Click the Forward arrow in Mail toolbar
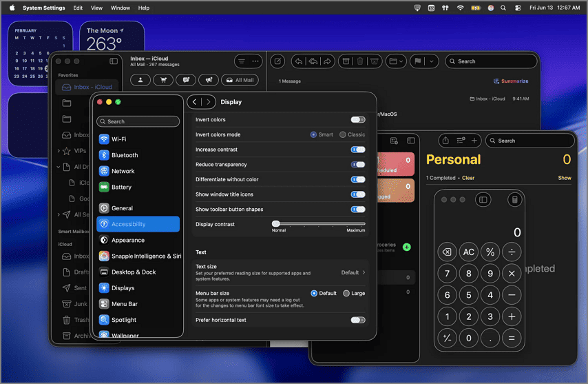The width and height of the screenshot is (588, 384). point(327,61)
